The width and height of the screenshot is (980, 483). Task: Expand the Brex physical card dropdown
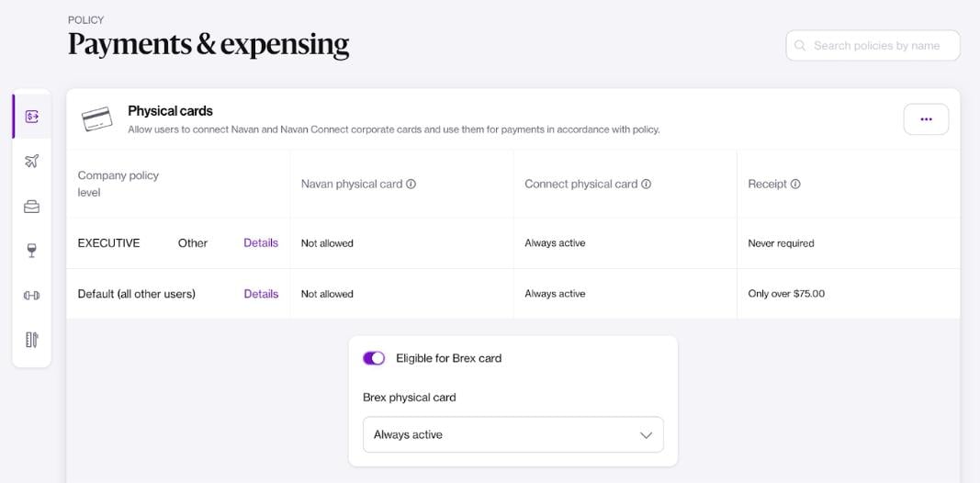[x=513, y=434]
